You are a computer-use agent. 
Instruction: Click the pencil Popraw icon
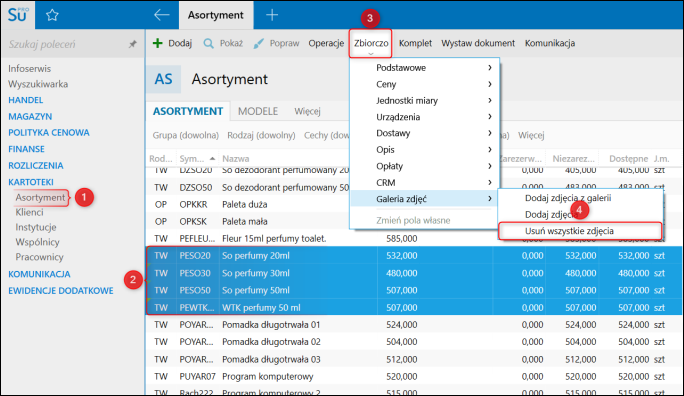258,43
